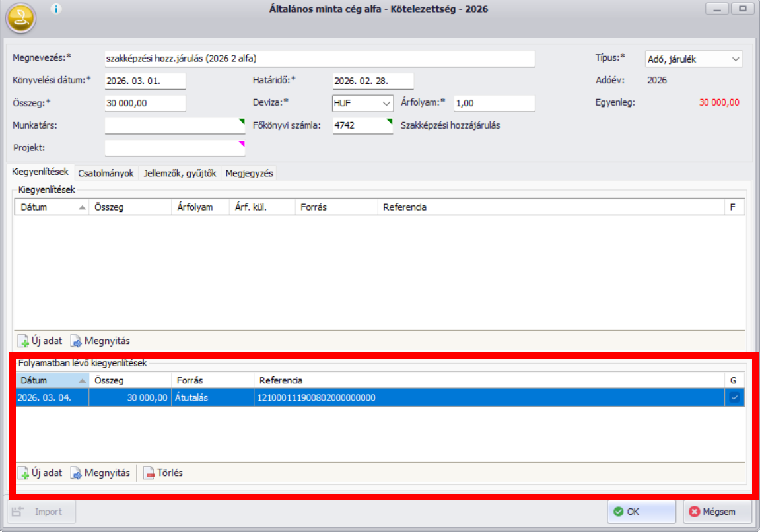Click the blue info icon in title bar
Viewport: 760px width, 532px height.
(x=56, y=9)
